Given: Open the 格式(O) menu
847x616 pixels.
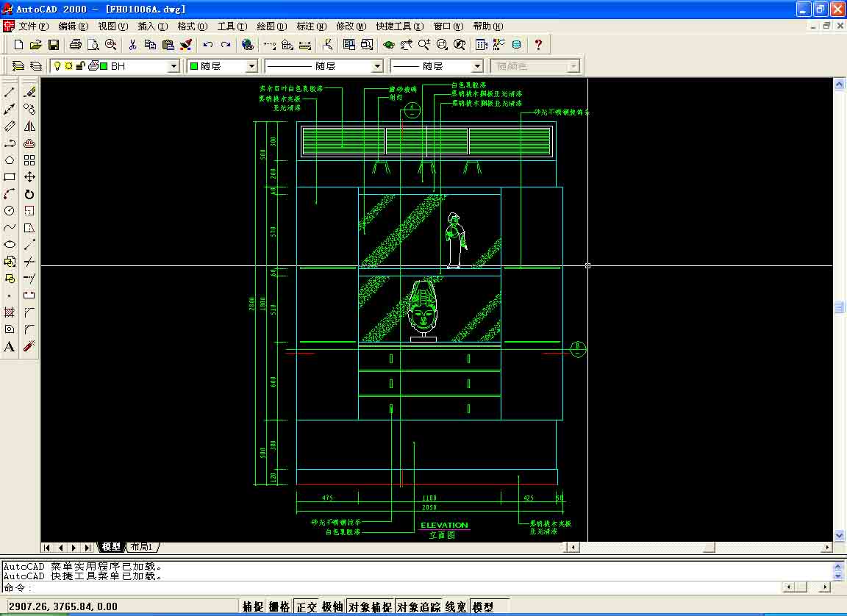Looking at the screenshot, I should 193,26.
